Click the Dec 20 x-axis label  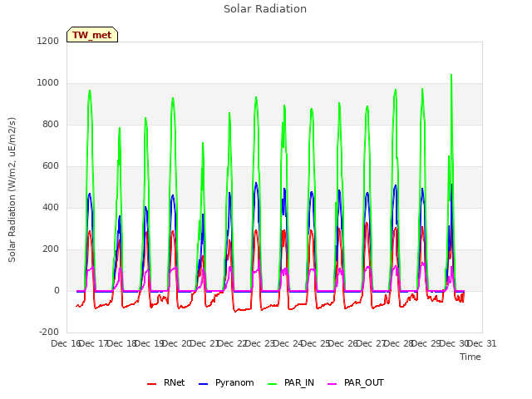[x=177, y=343]
